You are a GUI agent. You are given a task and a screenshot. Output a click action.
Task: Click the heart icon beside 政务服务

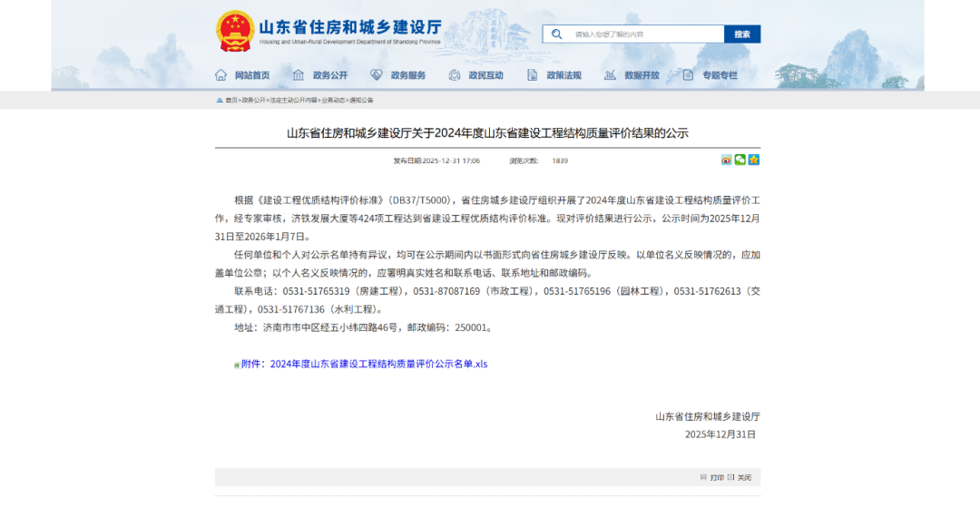pyautogui.click(x=377, y=75)
